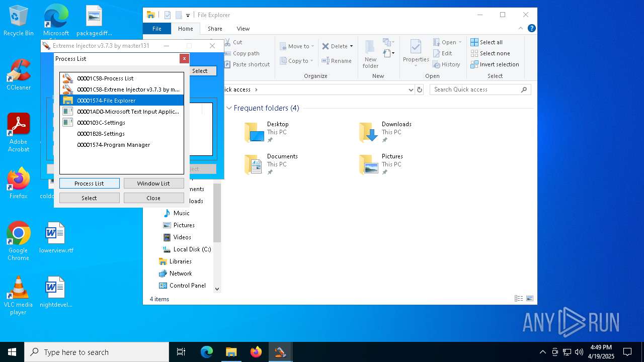The height and width of the screenshot is (362, 644).
Task: Open the address bar history dropdown
Action: [x=411, y=89]
